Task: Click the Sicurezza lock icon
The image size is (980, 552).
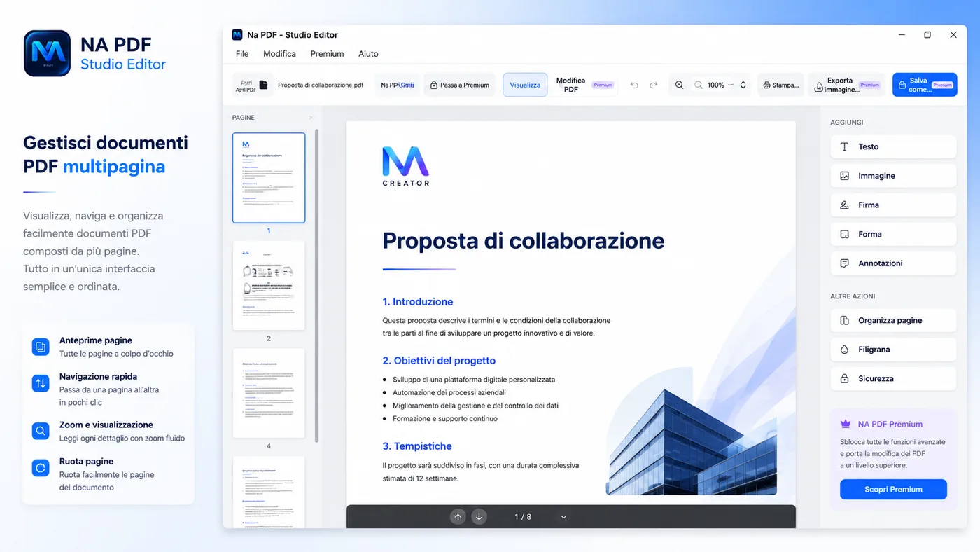Action: pos(844,378)
